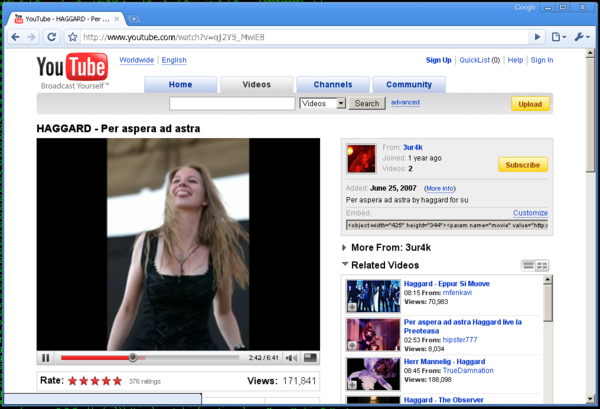Open TrueDamnation uploader link
Screen dimensions: 600x409
[x=468, y=370]
